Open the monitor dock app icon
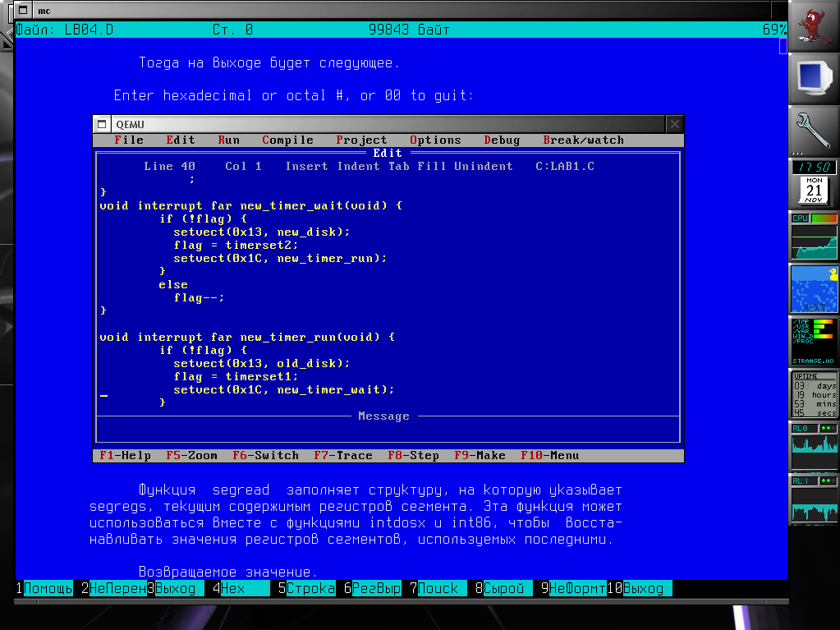Image resolution: width=840 pixels, height=630 pixels. [814, 79]
